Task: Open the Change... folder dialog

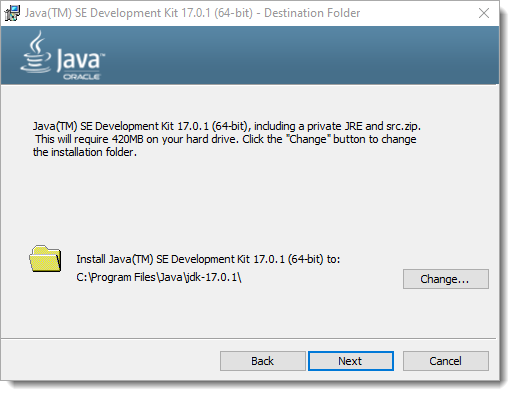Action: (x=446, y=279)
